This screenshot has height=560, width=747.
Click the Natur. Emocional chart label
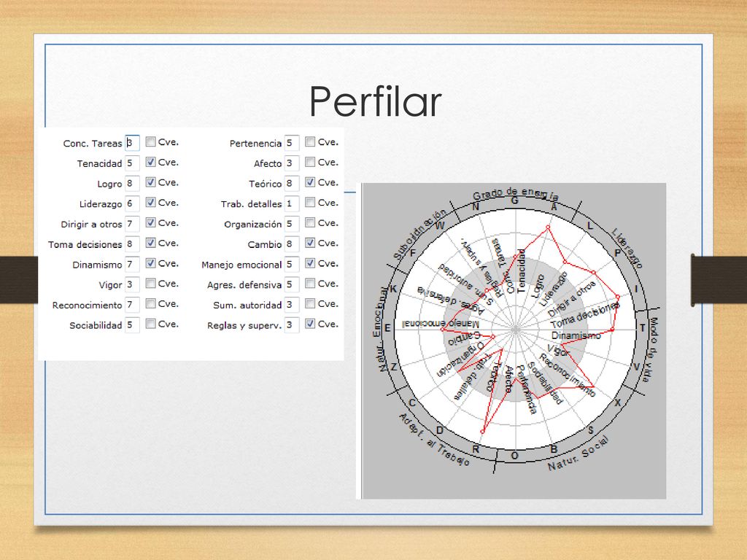(x=380, y=329)
